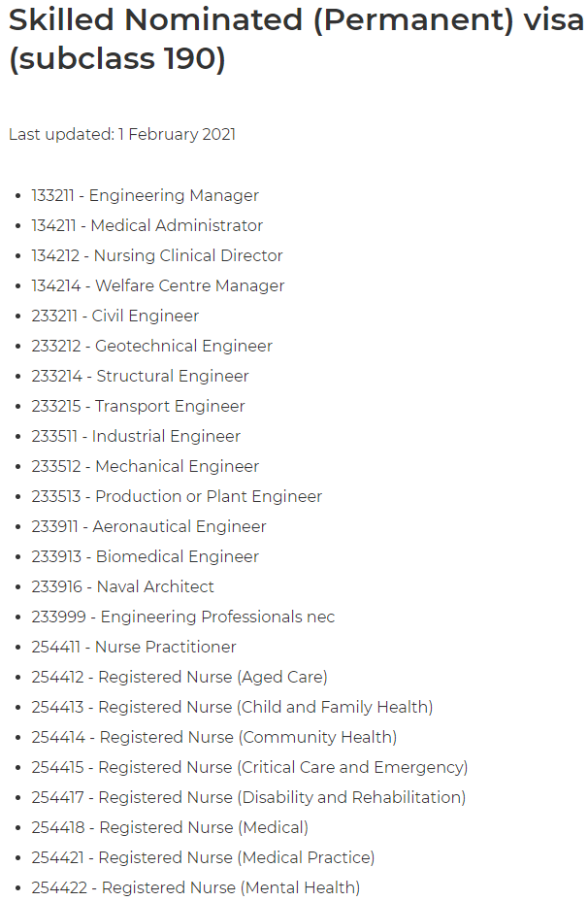
Task: Click the 133211 Engineering Manager list item
Action: (146, 195)
